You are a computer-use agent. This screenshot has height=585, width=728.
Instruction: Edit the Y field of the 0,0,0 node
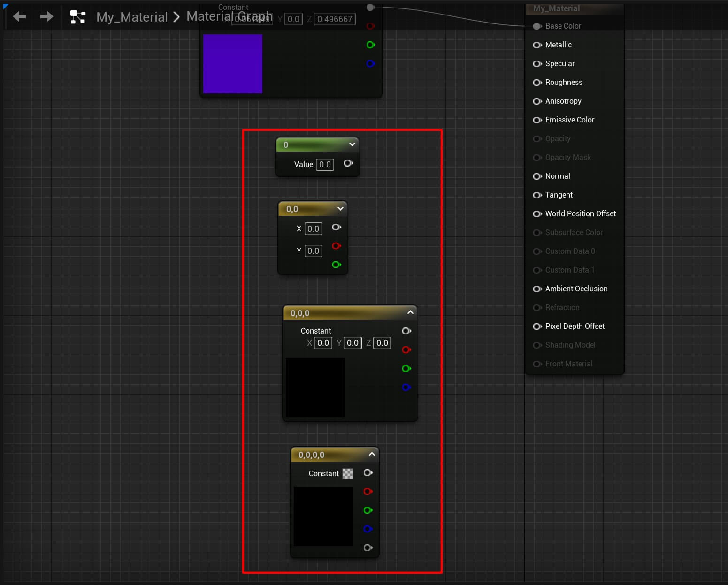353,343
